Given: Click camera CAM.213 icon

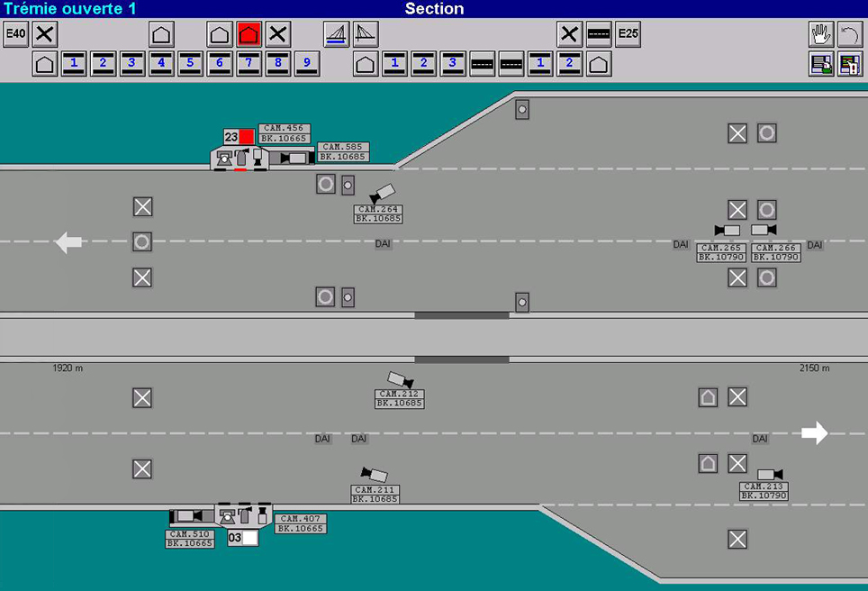Looking at the screenshot, I should (x=770, y=474).
